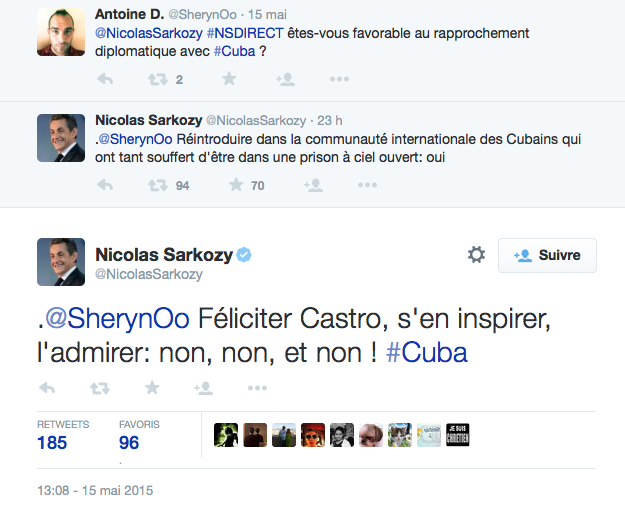View the 185 retweets list
This screenshot has height=528, width=625.
pyautogui.click(x=52, y=441)
